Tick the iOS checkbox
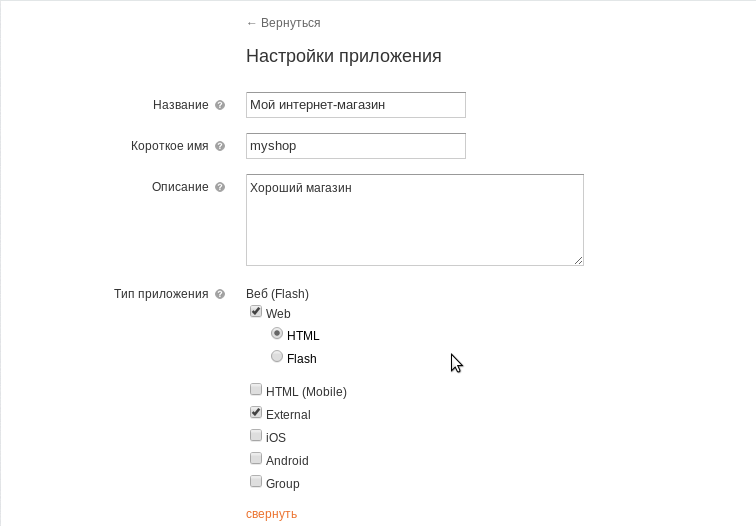Screen dimensions: 756x526 (x=256, y=436)
